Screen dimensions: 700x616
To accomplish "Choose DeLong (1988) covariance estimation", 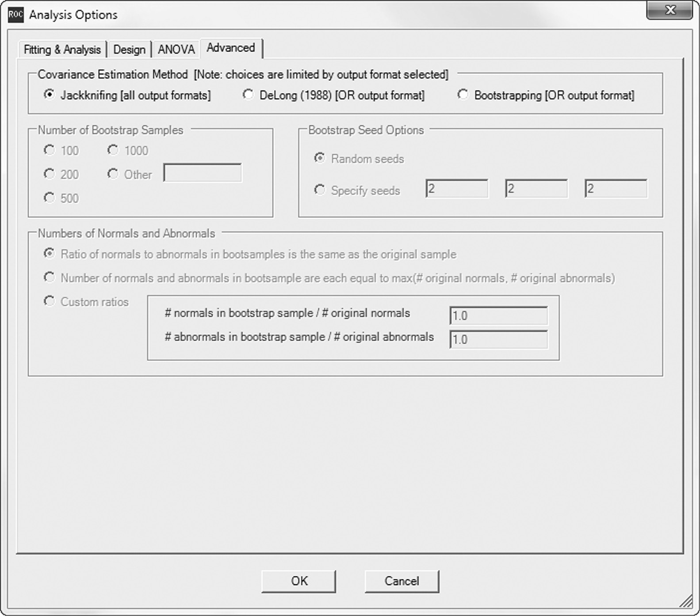I will (248, 95).
